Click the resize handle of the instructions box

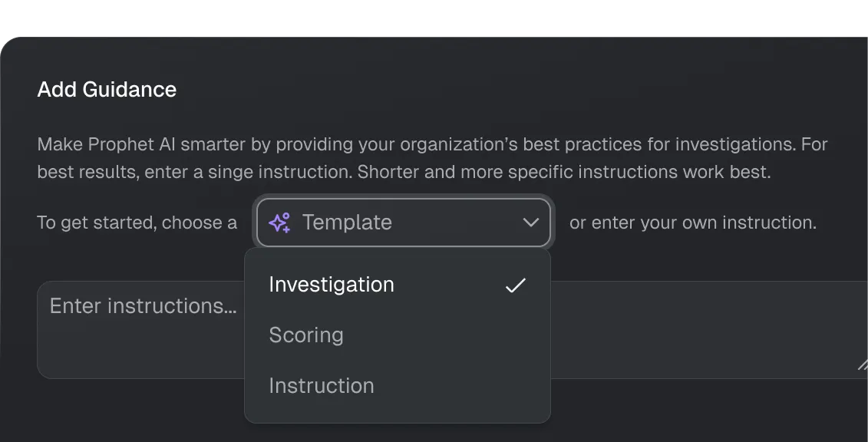[x=862, y=366]
